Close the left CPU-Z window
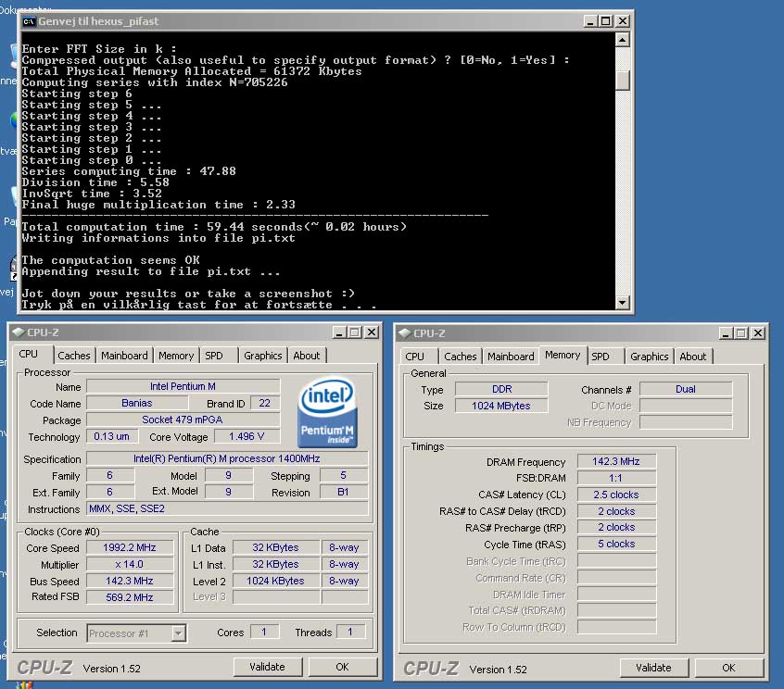The image size is (784, 689). pos(372,332)
